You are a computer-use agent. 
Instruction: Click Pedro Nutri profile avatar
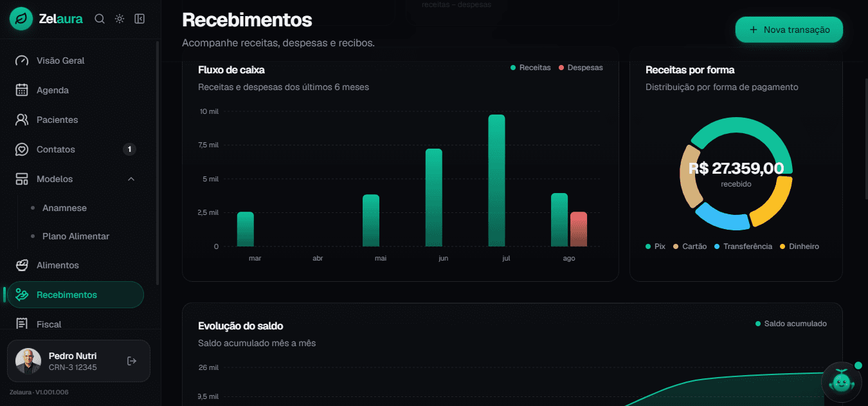pyautogui.click(x=28, y=361)
